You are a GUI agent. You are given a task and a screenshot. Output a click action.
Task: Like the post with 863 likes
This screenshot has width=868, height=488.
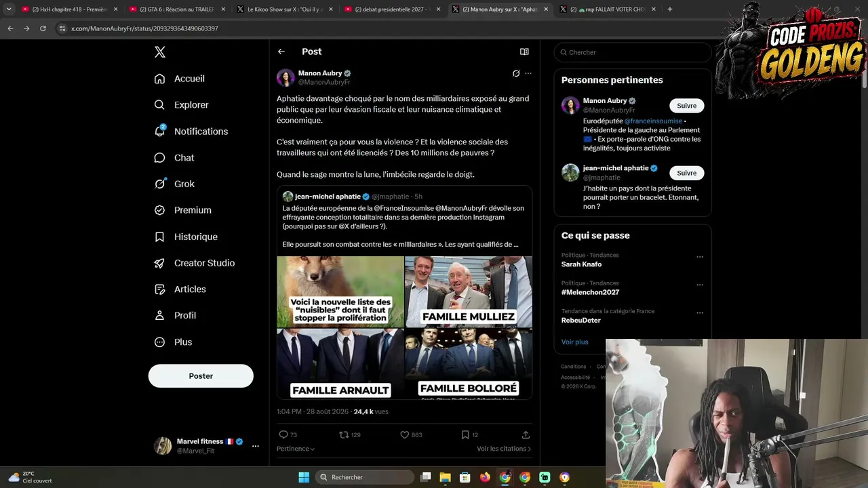(x=405, y=434)
